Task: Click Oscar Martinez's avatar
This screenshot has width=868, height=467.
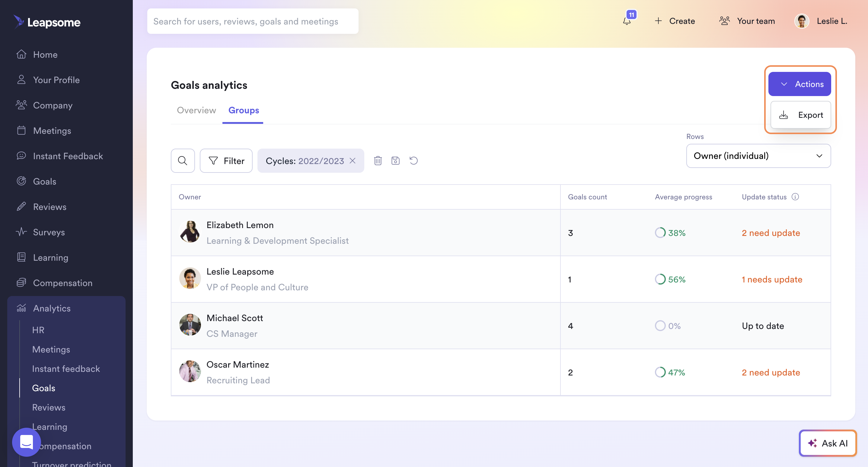Action: (x=190, y=371)
